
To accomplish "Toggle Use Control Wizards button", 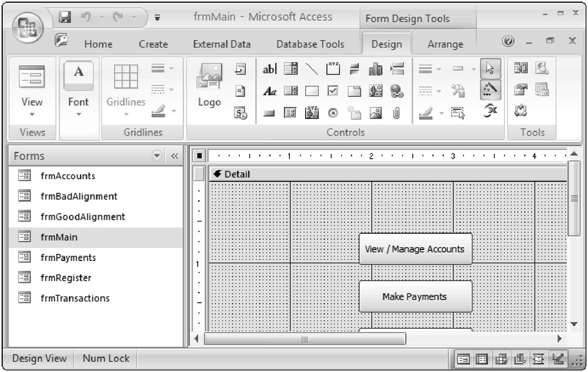I will coord(491,90).
